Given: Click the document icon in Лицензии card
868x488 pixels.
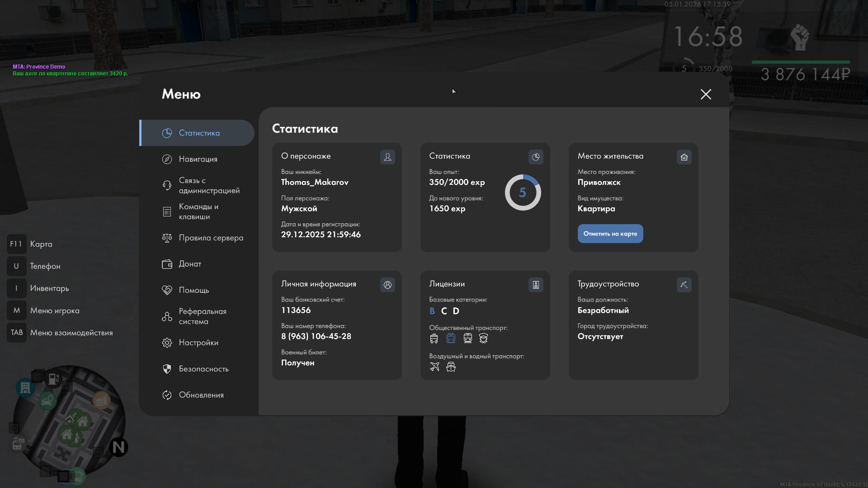Looking at the screenshot, I should (536, 285).
